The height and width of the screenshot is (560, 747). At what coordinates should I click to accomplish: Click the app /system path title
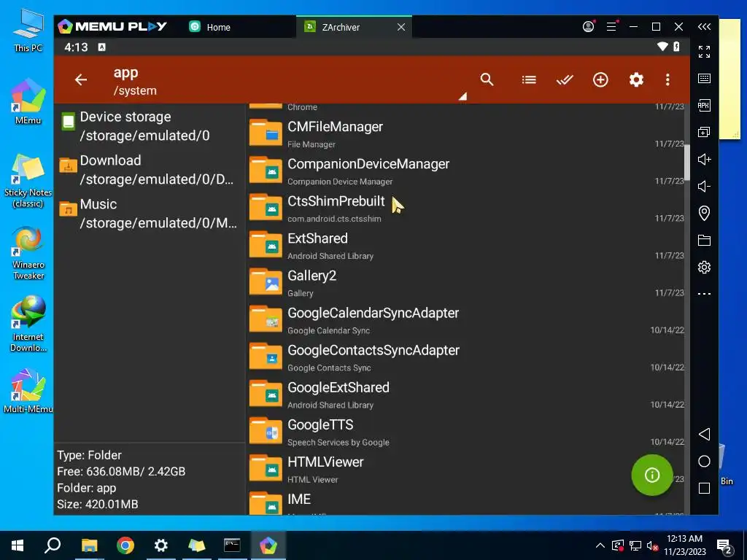(x=135, y=81)
